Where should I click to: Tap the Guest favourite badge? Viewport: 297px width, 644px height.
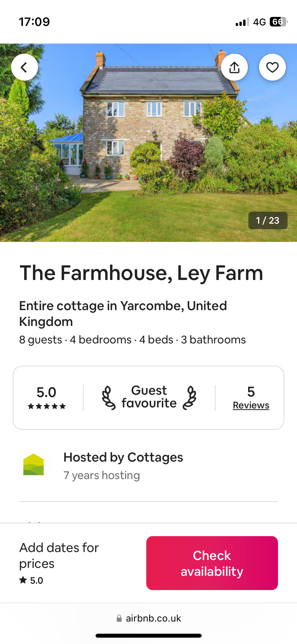pyautogui.click(x=149, y=397)
